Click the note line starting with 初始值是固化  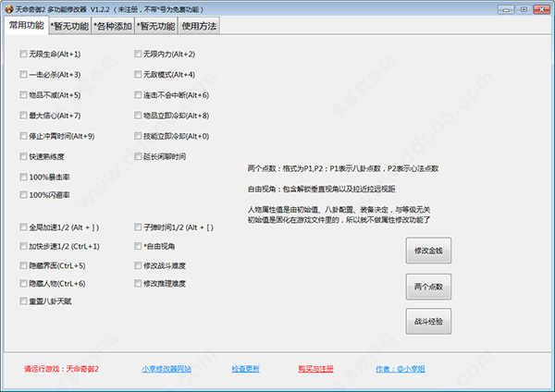(339, 220)
